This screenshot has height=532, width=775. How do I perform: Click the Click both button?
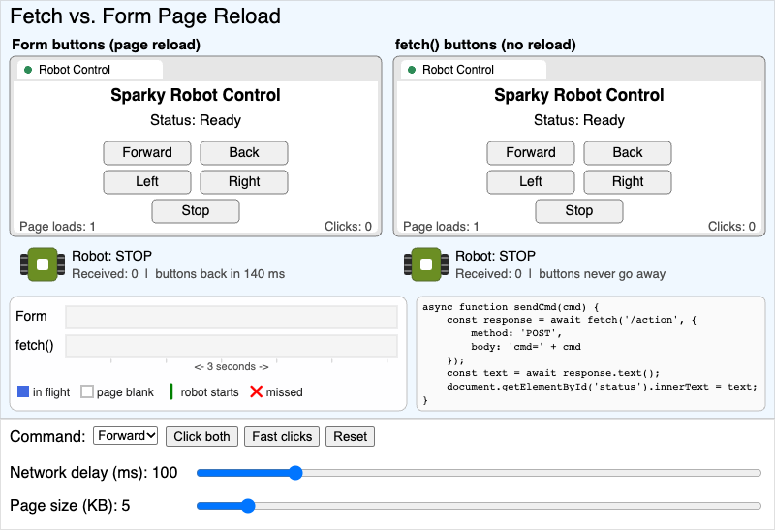(201, 437)
